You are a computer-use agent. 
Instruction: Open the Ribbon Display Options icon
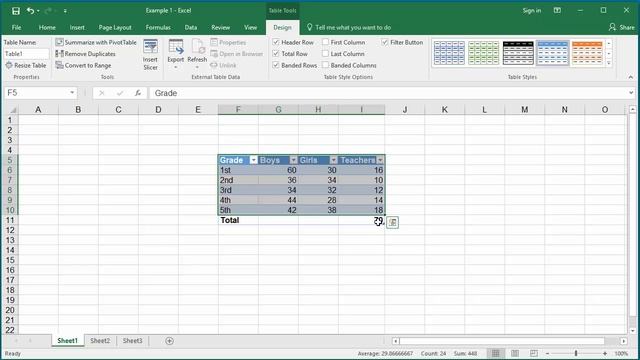tap(557, 11)
